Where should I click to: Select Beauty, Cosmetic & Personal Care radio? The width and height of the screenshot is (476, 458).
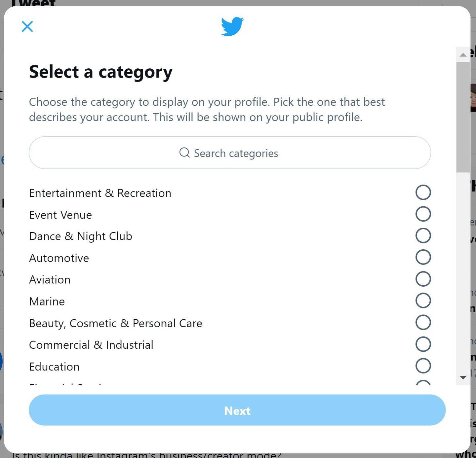coord(423,323)
